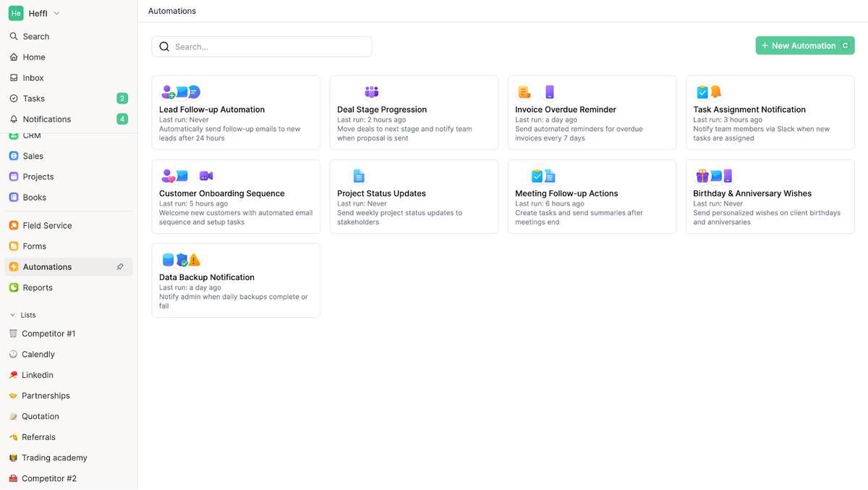Click the Projects calendar icon
The width and height of the screenshot is (868, 490).
coord(14,177)
